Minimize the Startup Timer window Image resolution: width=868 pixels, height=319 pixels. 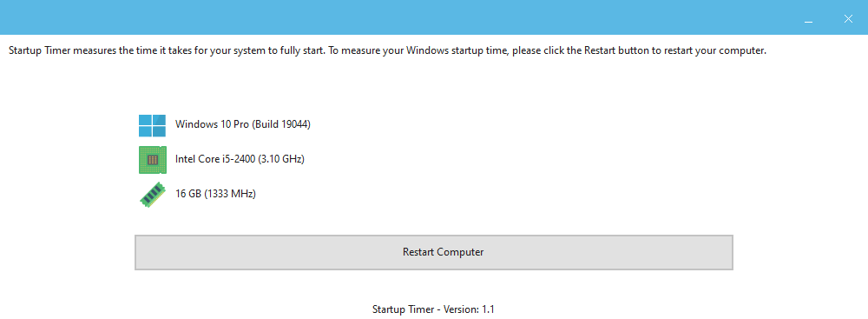[809, 19]
